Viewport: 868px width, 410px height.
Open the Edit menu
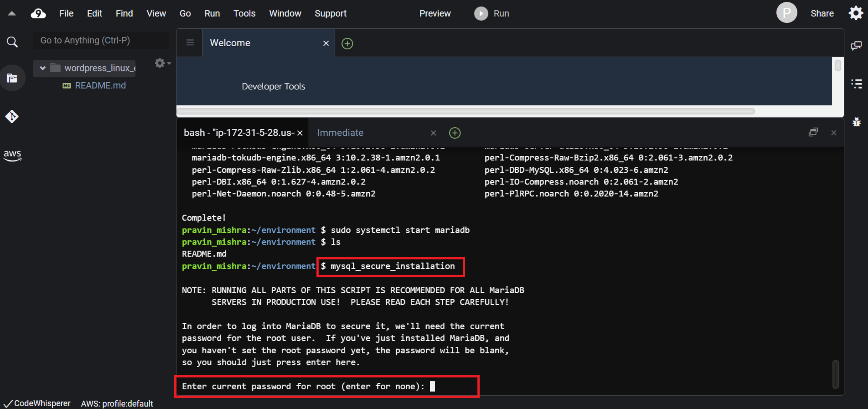pyautogui.click(x=94, y=13)
